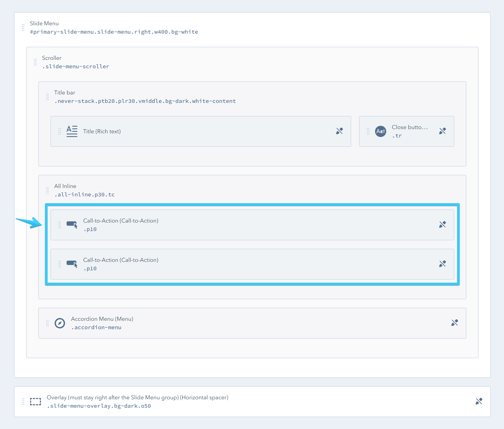Grab the Slide Menu drag handle
The image size is (504, 429).
pos(23,28)
